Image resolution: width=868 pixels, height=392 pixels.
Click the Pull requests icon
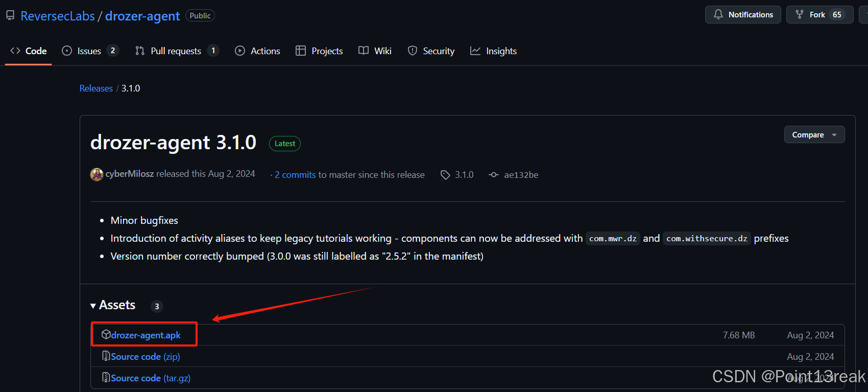tap(140, 51)
